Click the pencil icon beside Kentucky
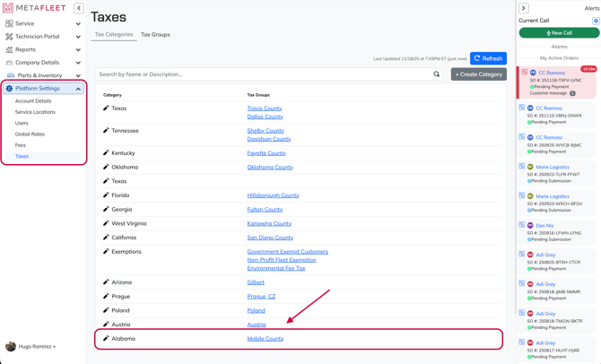Viewport: 601px width, 364px height. pyautogui.click(x=106, y=153)
